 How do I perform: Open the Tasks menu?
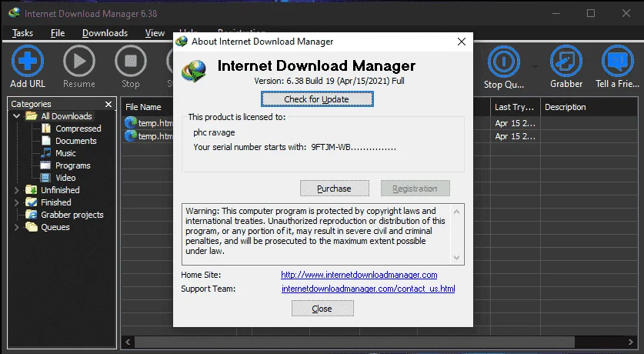[x=22, y=33]
